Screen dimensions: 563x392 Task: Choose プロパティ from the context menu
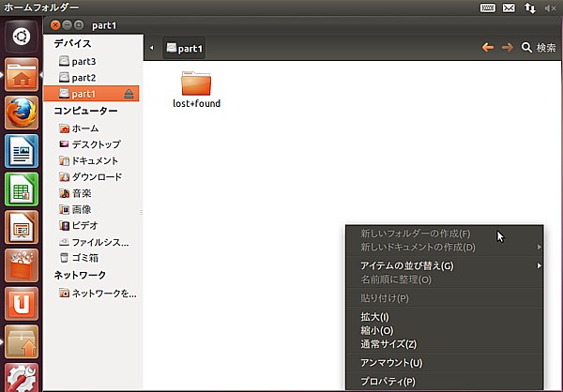point(388,381)
